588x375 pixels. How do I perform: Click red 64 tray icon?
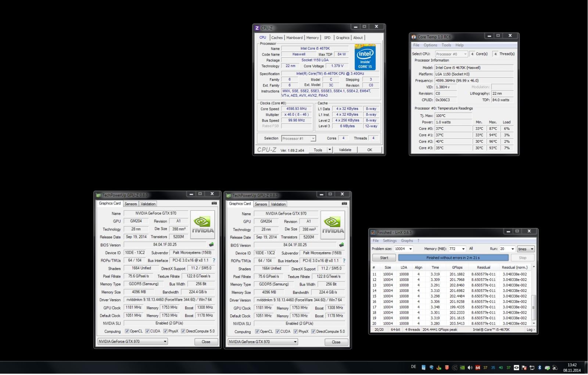coord(478,368)
